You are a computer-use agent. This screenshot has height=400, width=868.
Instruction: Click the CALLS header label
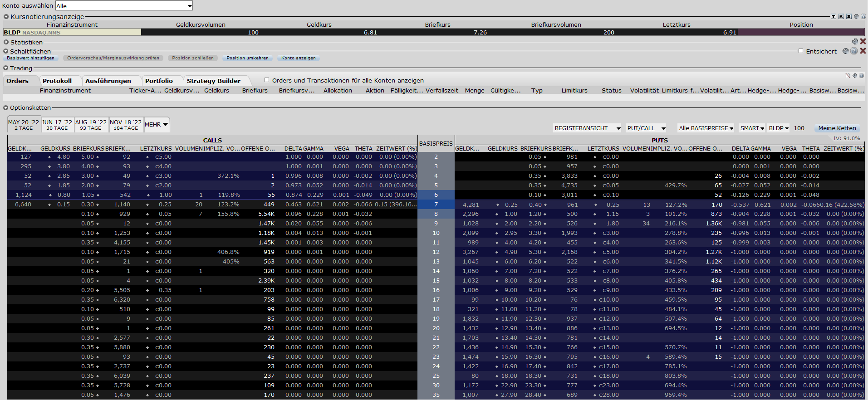(212, 140)
